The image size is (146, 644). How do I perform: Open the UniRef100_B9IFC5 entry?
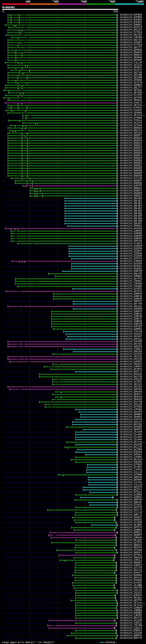click(x=131, y=27)
